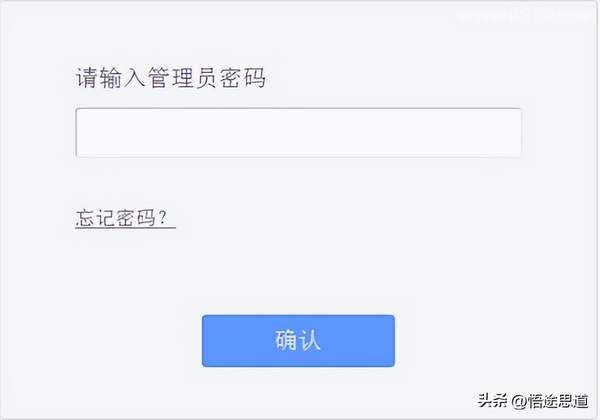Click the blue 确认 button
This screenshot has width=600, height=420.
click(298, 341)
